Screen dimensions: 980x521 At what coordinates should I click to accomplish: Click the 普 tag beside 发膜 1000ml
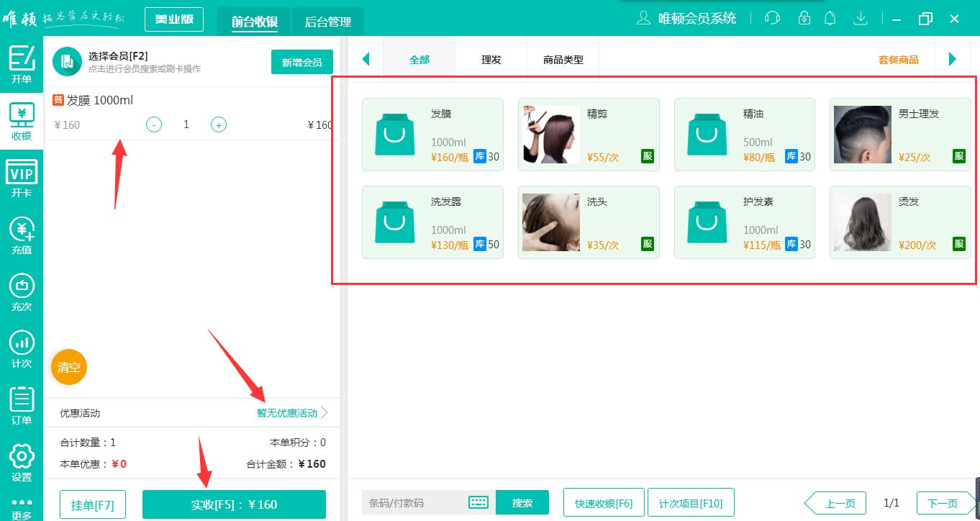58,100
